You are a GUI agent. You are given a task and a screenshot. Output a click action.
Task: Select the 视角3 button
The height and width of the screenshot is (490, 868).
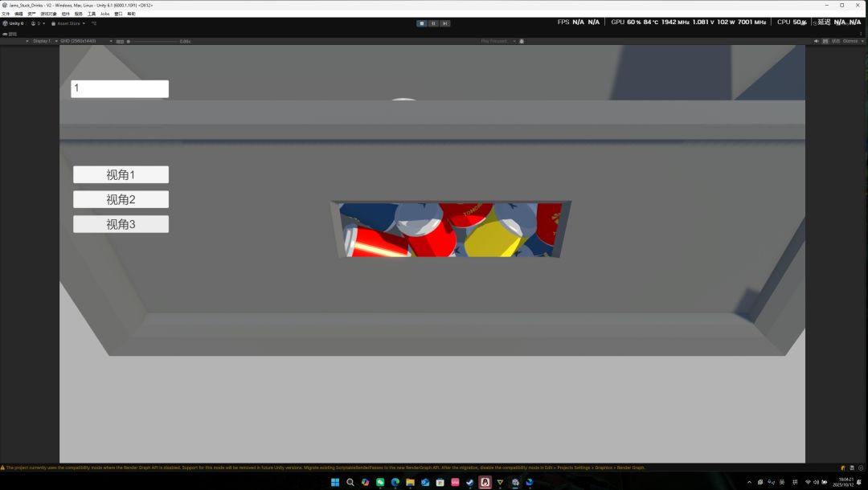[x=121, y=225]
